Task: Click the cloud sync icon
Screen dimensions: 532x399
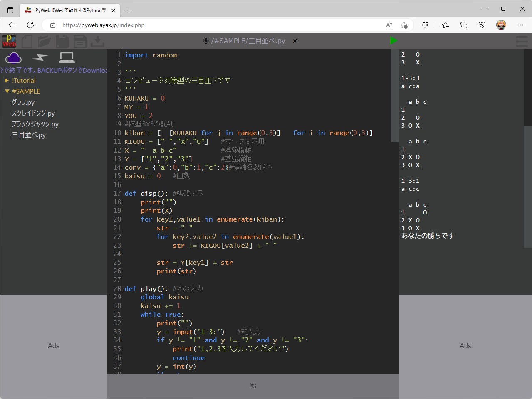Action: pos(14,57)
